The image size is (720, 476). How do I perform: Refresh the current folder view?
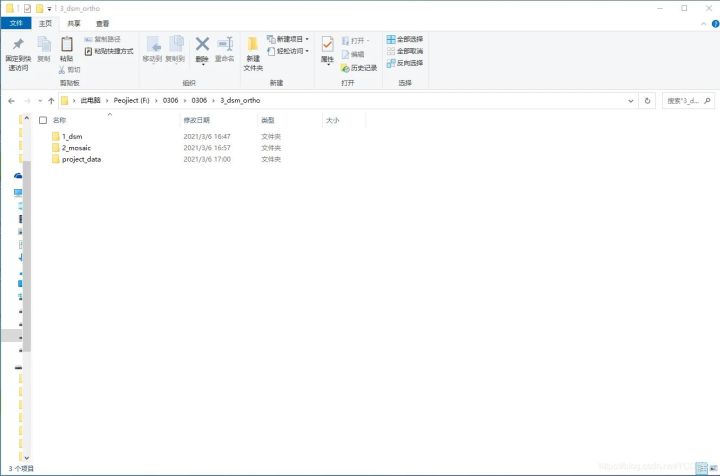click(648, 101)
